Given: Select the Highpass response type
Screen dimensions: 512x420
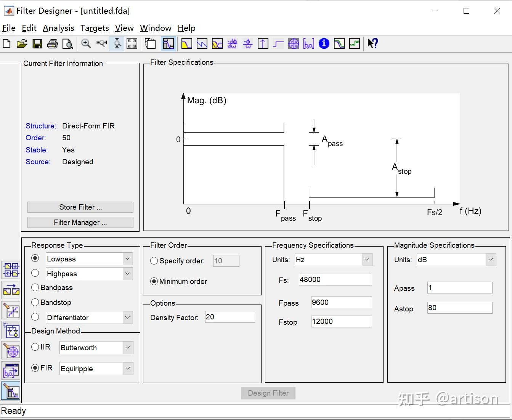Looking at the screenshot, I should point(35,273).
